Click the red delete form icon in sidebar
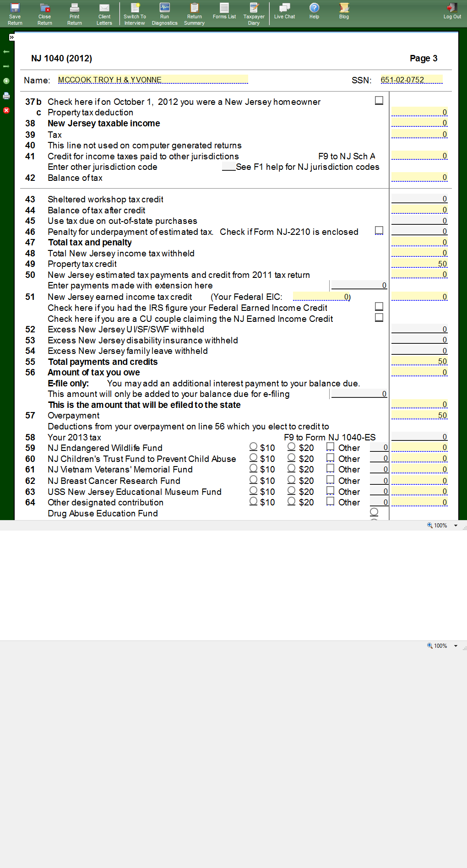This screenshot has height=868, width=467. [x=6, y=110]
